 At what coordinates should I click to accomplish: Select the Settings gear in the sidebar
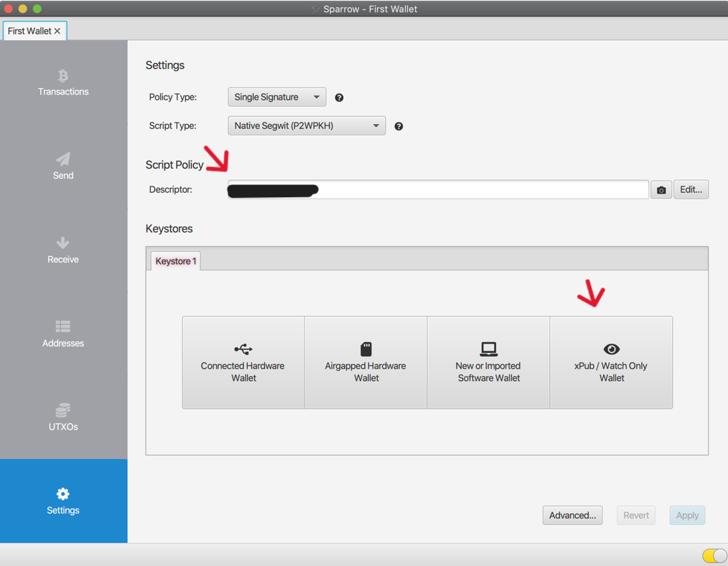point(63,501)
